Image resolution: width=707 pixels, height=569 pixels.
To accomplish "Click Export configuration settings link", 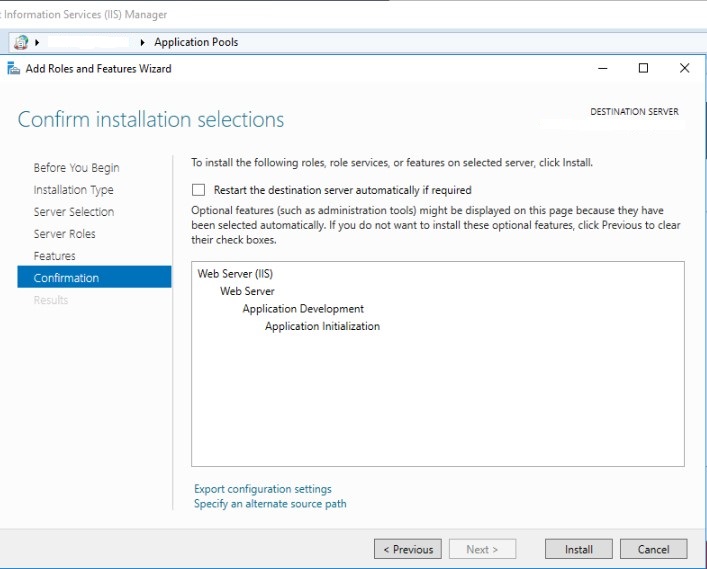I will 263,489.
